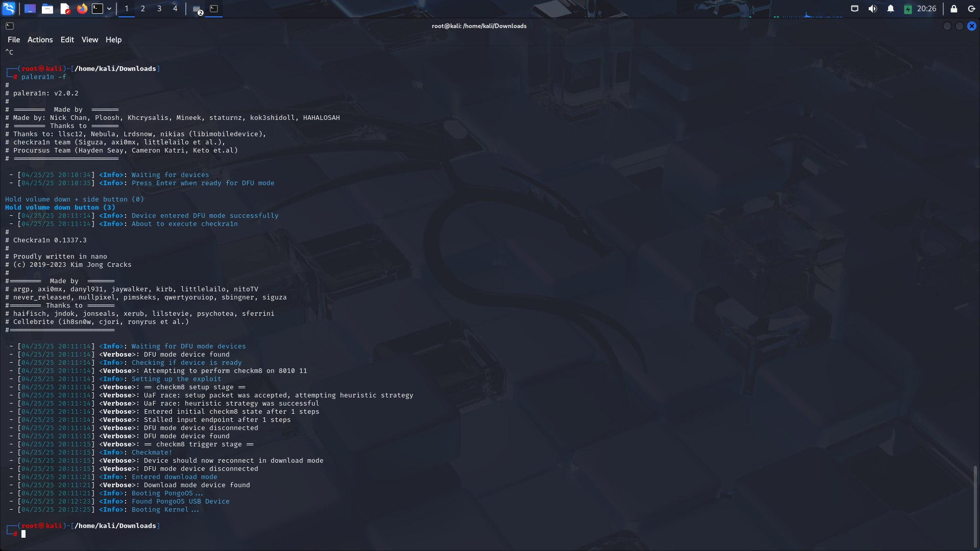
Task: Open the Actions menu
Action: 40,40
